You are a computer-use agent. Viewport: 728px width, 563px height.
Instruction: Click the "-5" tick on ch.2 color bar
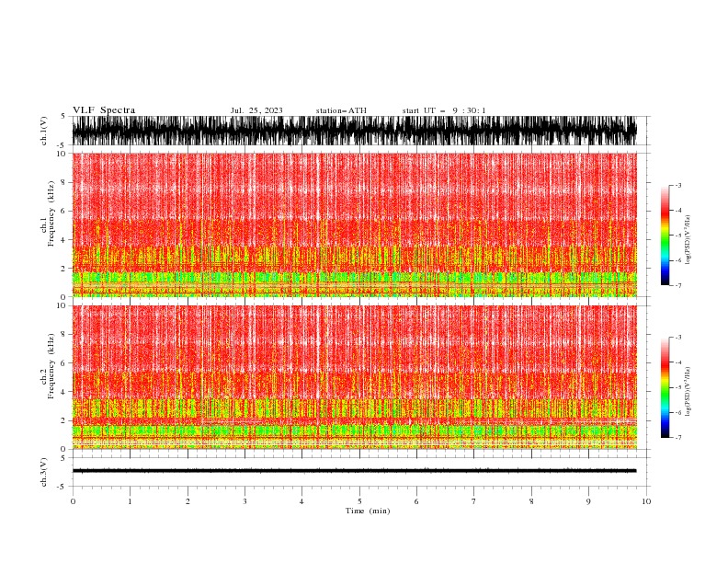click(x=678, y=387)
